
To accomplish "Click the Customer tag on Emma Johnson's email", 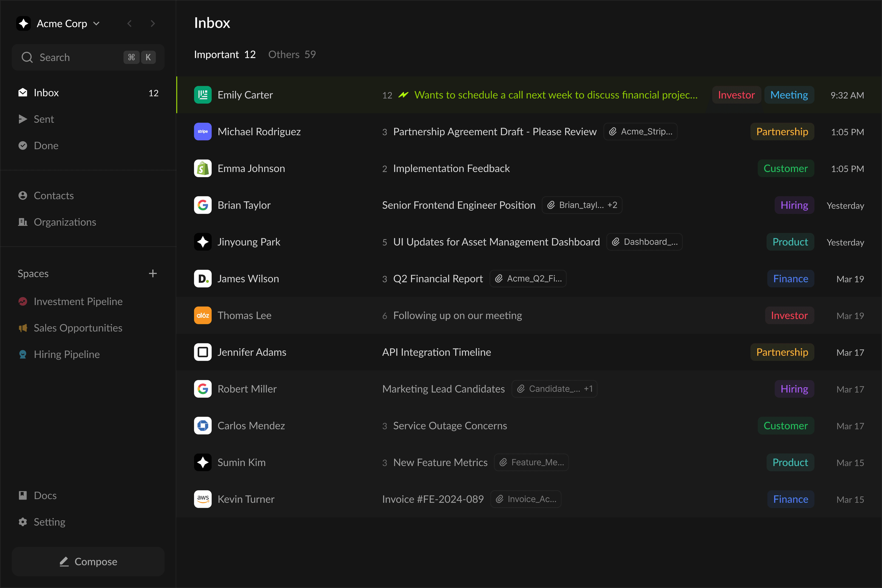I will pos(786,168).
